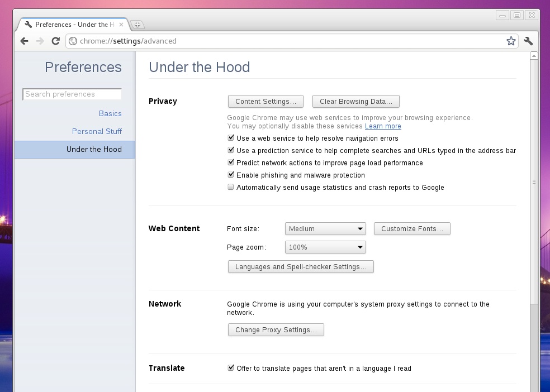The height and width of the screenshot is (392, 550).
Task: Minimize the Chrome window
Action: coord(502,15)
